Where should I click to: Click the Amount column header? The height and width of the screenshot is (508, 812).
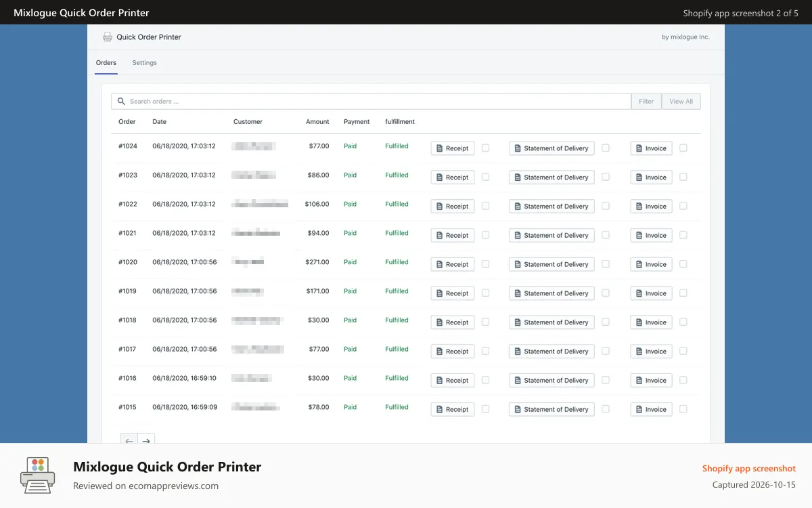pyautogui.click(x=317, y=122)
